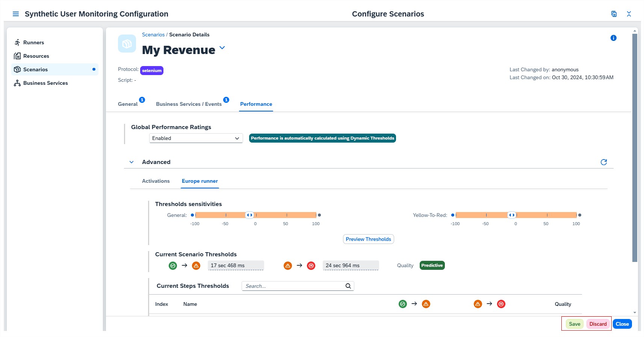This screenshot has width=644, height=337.
Task: Open the Global Performance Ratings Enabled dropdown
Action: (x=196, y=138)
